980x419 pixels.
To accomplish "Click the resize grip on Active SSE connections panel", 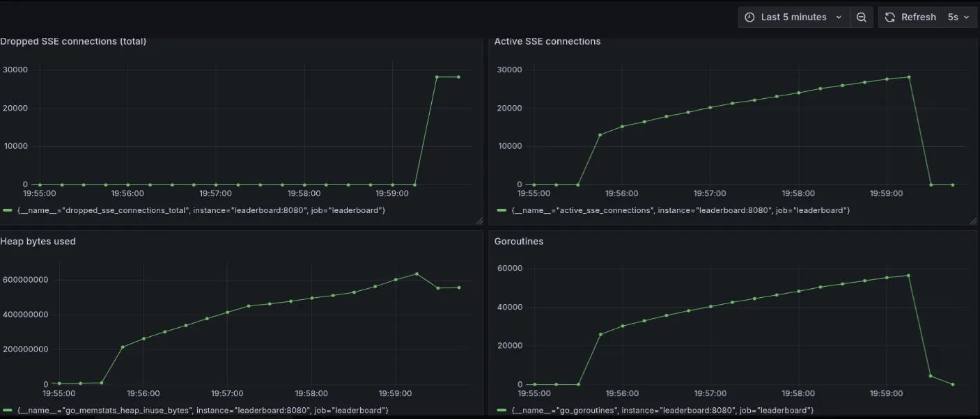I will click(x=974, y=221).
